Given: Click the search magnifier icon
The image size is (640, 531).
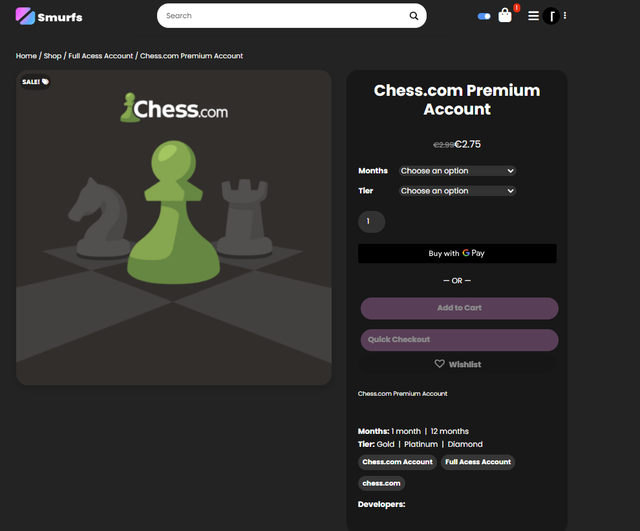Looking at the screenshot, I should point(413,16).
